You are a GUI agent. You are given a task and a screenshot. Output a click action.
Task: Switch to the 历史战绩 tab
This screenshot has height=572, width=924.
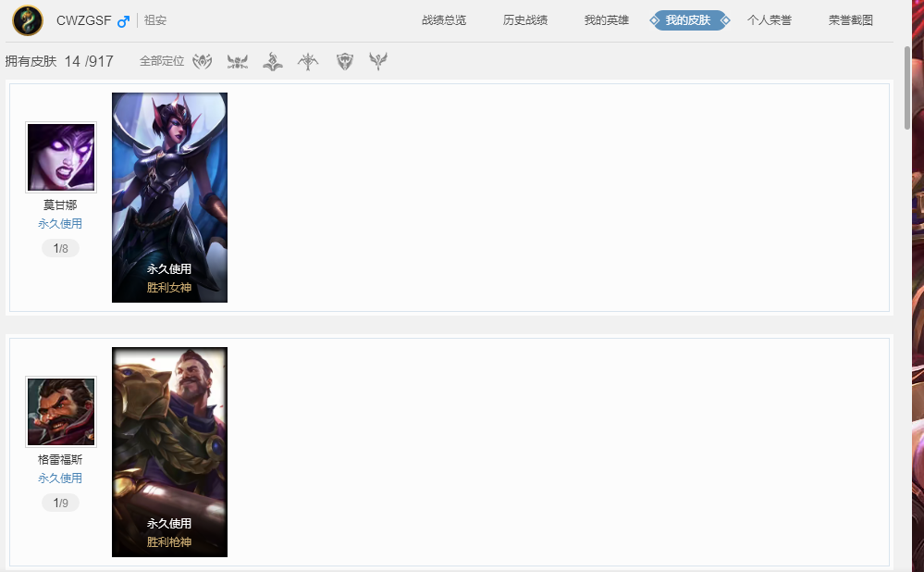525,20
